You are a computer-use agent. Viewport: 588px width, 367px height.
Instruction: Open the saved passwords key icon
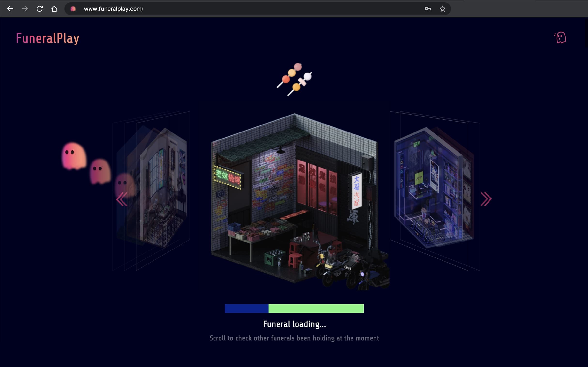(x=428, y=9)
